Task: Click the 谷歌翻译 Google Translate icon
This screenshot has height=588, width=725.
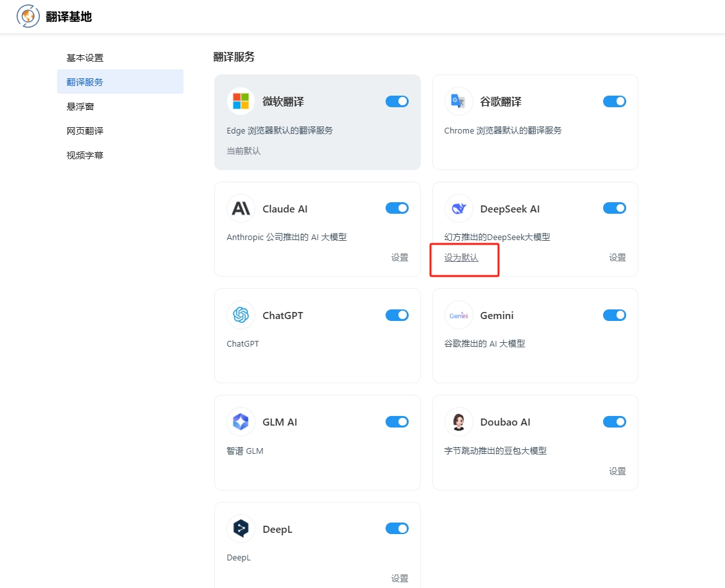Action: (x=459, y=101)
